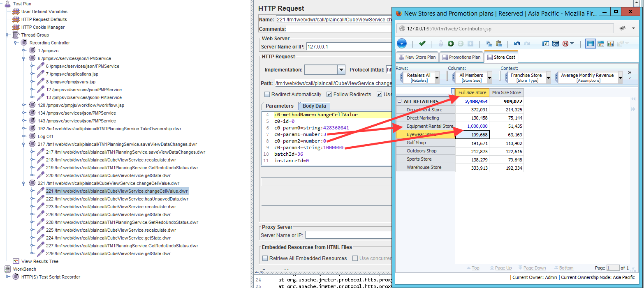Open the Promotions Plan tab
The image size is (644, 288).
coord(461,57)
